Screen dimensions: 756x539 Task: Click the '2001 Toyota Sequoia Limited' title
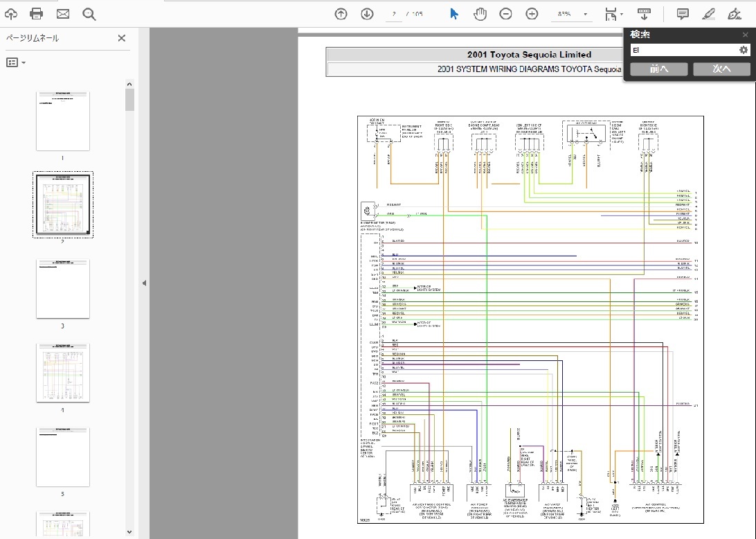[529, 55]
